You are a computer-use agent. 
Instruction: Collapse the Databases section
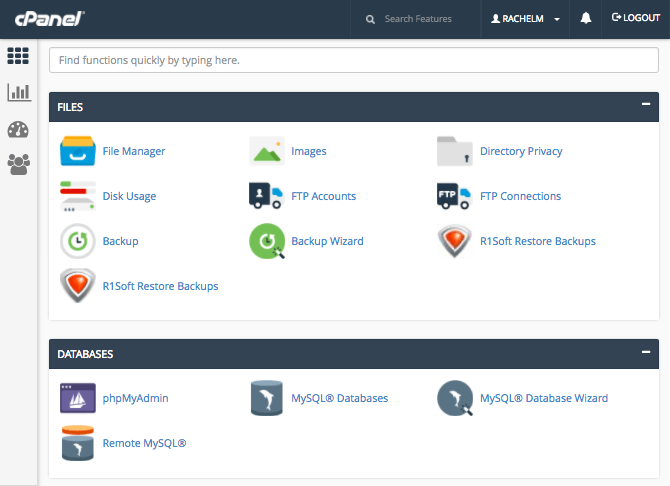[x=646, y=352]
